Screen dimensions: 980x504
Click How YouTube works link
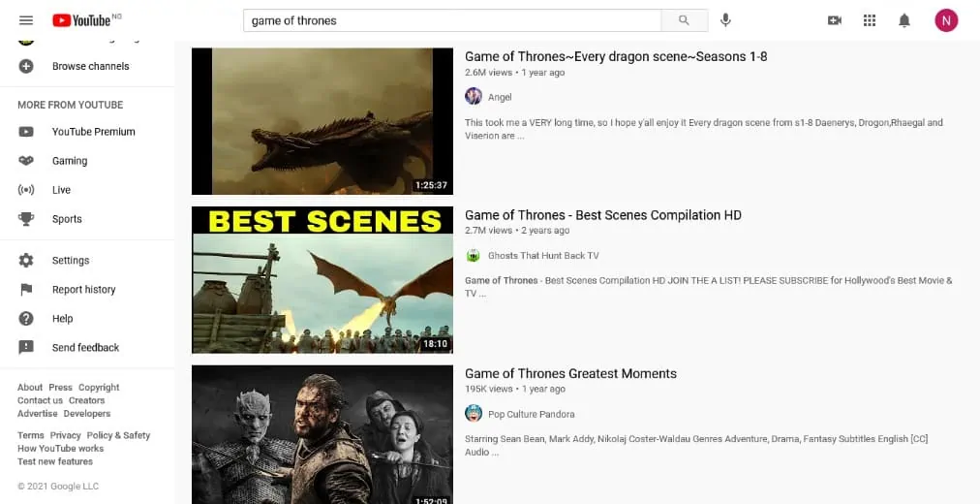61,449
